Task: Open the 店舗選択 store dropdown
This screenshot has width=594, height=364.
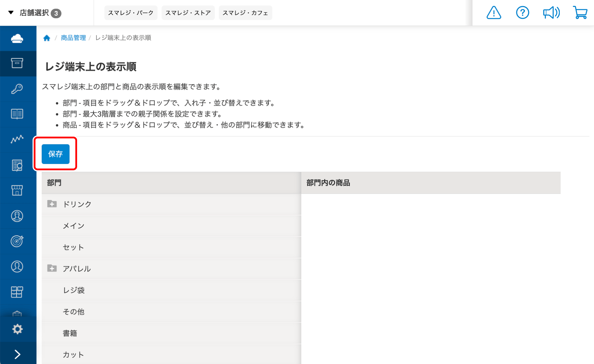Action: tap(34, 13)
